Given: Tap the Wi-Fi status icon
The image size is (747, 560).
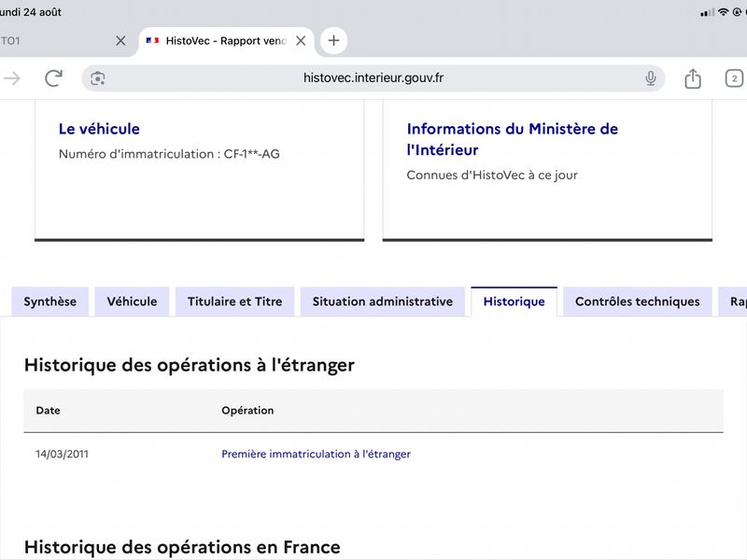Looking at the screenshot, I should click(x=723, y=12).
